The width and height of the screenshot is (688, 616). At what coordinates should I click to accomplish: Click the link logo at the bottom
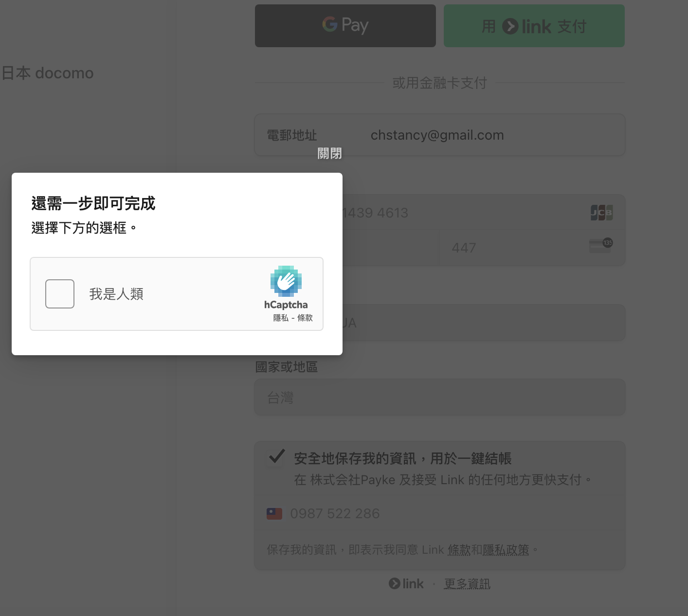pyautogui.click(x=406, y=583)
